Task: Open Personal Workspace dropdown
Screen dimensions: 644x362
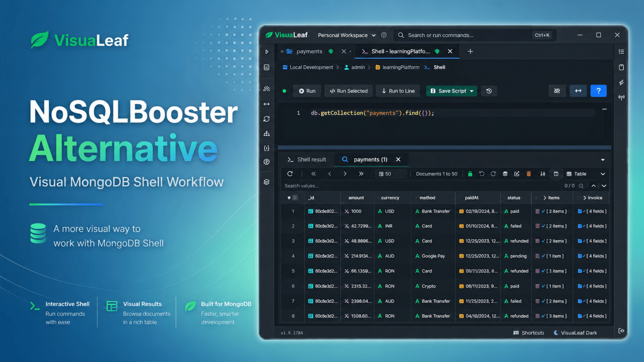Action: click(x=347, y=35)
